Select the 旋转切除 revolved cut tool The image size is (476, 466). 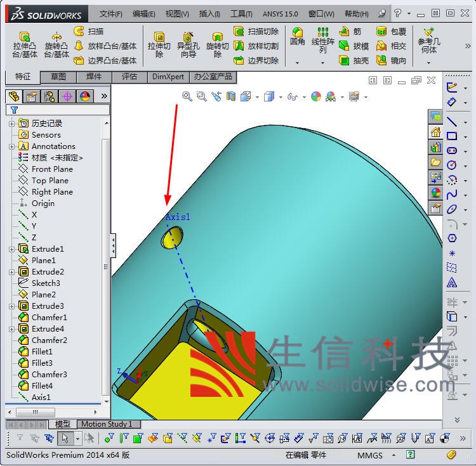point(217,44)
